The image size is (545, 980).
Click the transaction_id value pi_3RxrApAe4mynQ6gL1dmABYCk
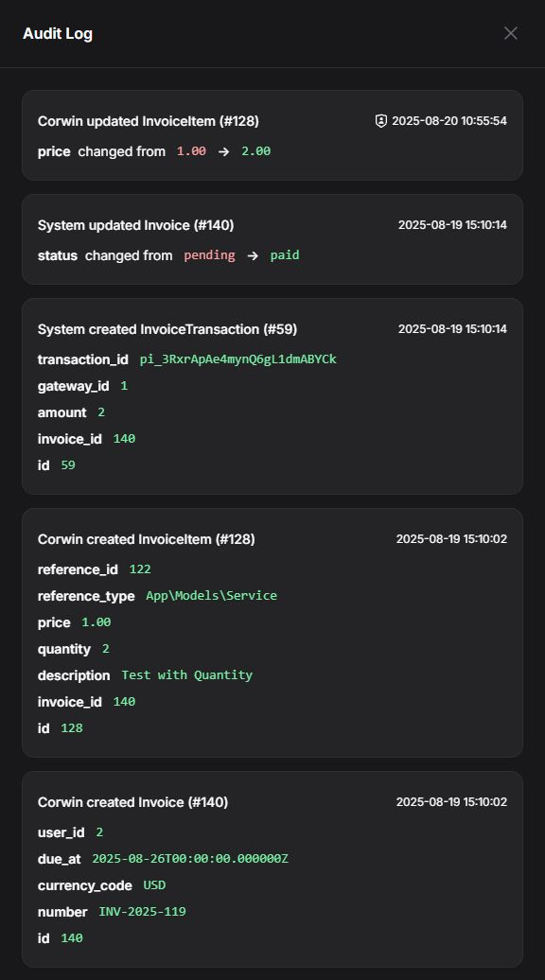coord(238,359)
